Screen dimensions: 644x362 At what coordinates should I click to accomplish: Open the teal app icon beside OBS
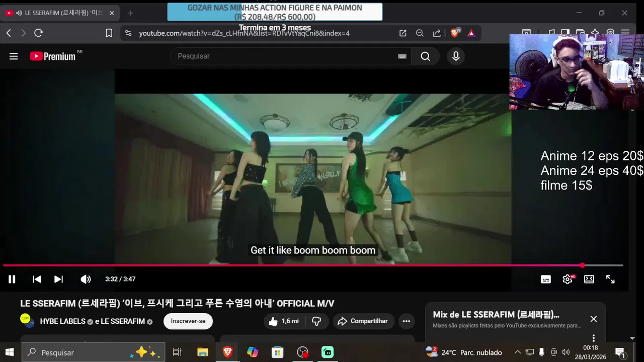(x=328, y=352)
